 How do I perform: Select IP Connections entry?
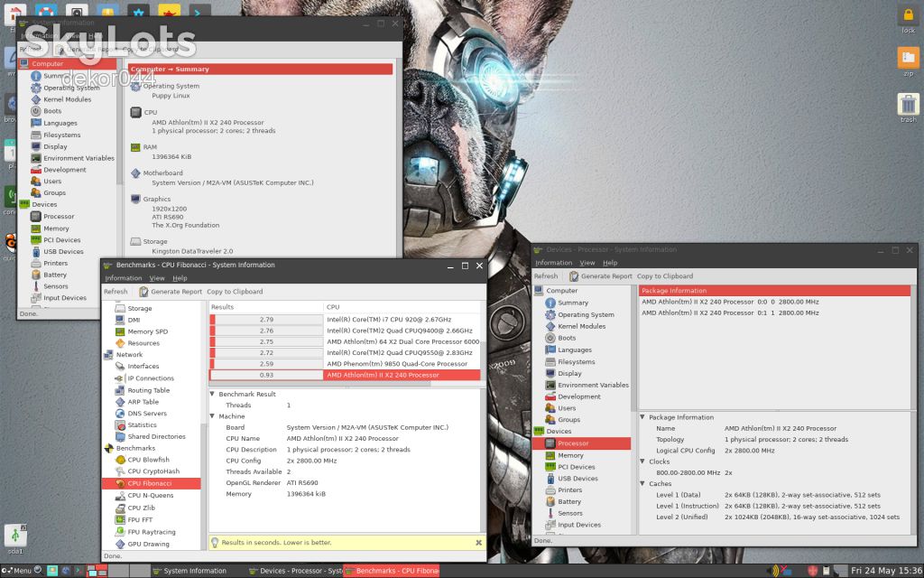click(x=151, y=378)
